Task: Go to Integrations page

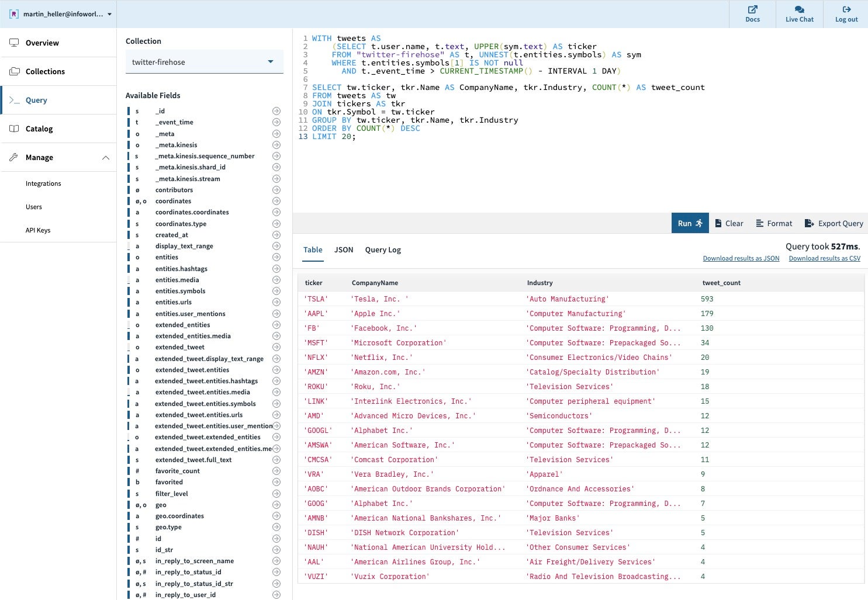Action: point(43,183)
